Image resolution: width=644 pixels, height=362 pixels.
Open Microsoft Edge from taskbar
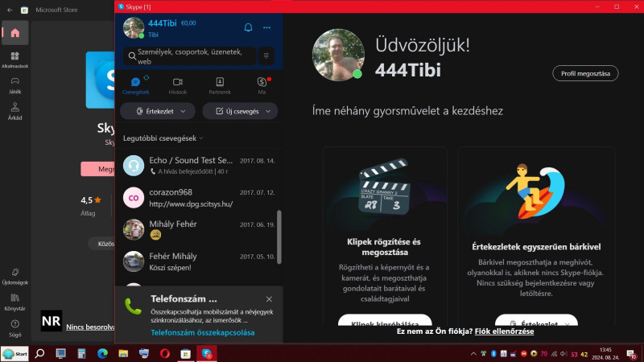pyautogui.click(x=102, y=353)
